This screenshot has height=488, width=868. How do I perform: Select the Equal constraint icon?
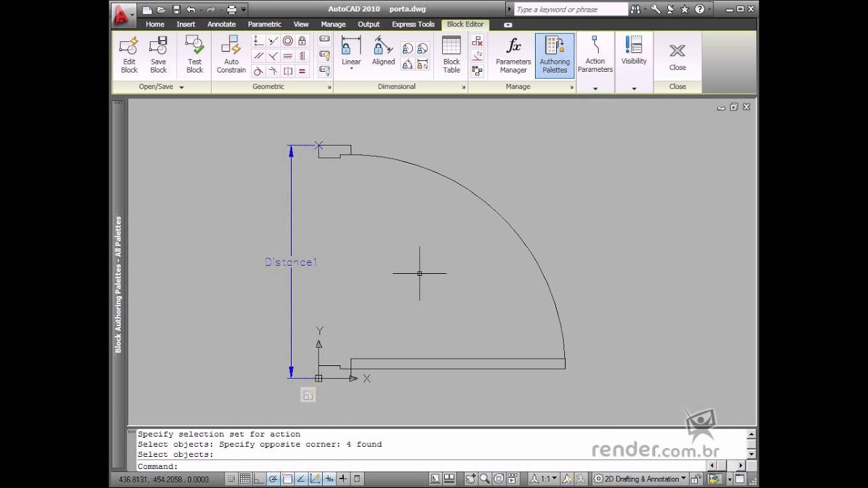pos(302,71)
